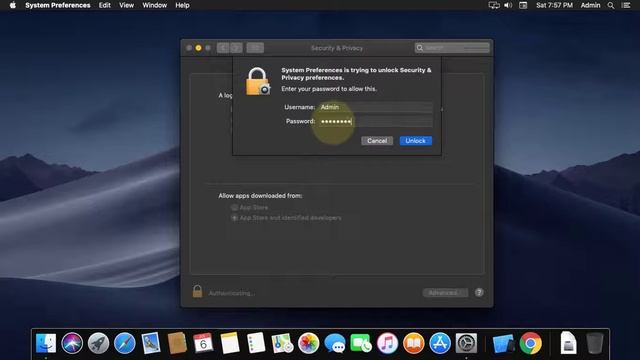The width and height of the screenshot is (640, 360).
Task: Open App Store icon in Dock
Action: [x=440, y=343]
